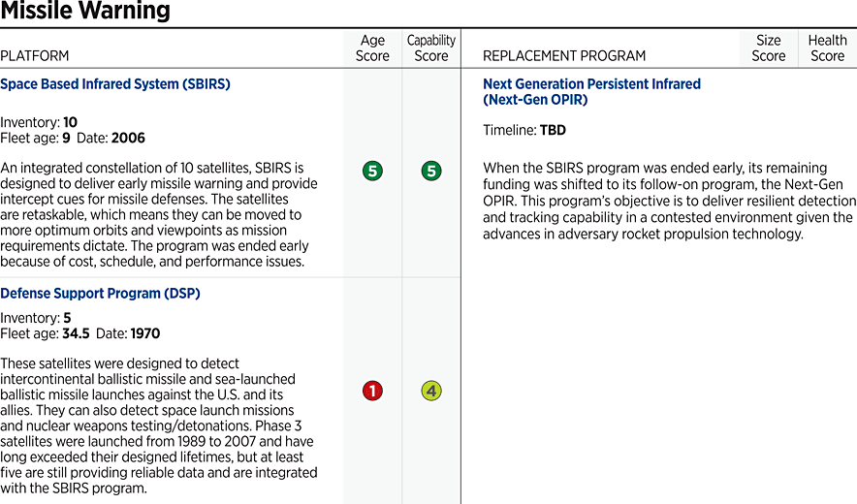Viewport: 857px width, 504px height.
Task: Select the Size Score column header
Action: (x=768, y=48)
